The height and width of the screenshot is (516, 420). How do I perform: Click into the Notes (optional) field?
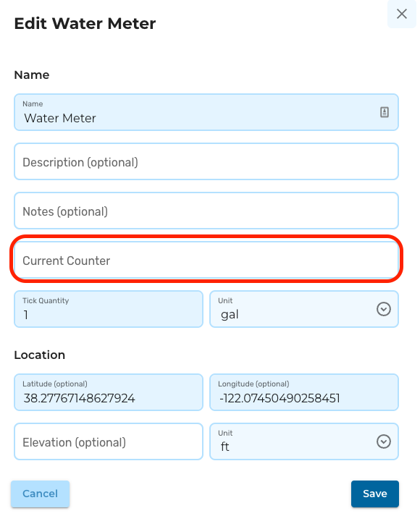[x=206, y=211]
